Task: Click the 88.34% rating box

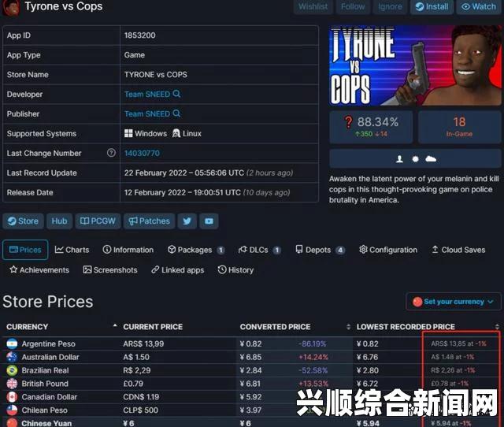Action: (x=371, y=127)
